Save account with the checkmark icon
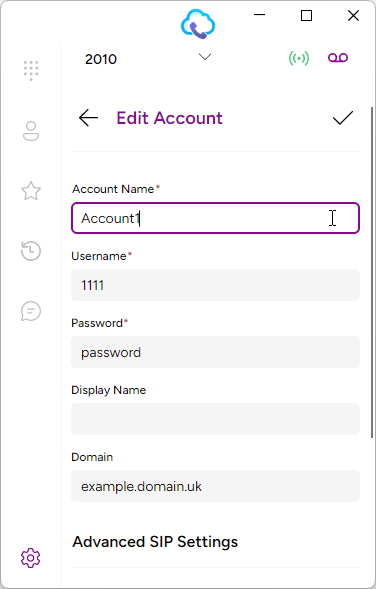Viewport: 376px width, 589px height. point(343,118)
